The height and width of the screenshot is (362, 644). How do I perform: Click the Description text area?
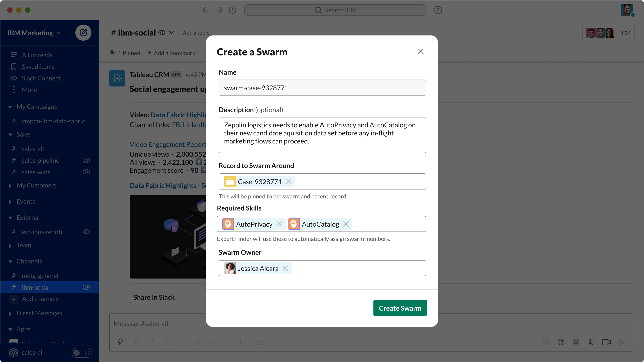(x=322, y=135)
